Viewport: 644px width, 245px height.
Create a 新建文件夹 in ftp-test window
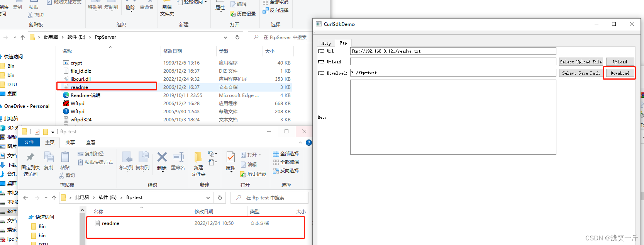[198, 164]
